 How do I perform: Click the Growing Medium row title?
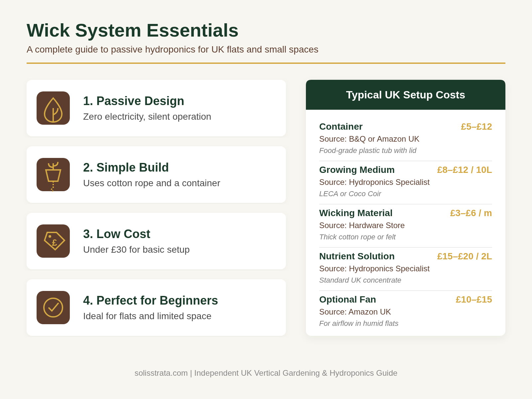point(357,170)
